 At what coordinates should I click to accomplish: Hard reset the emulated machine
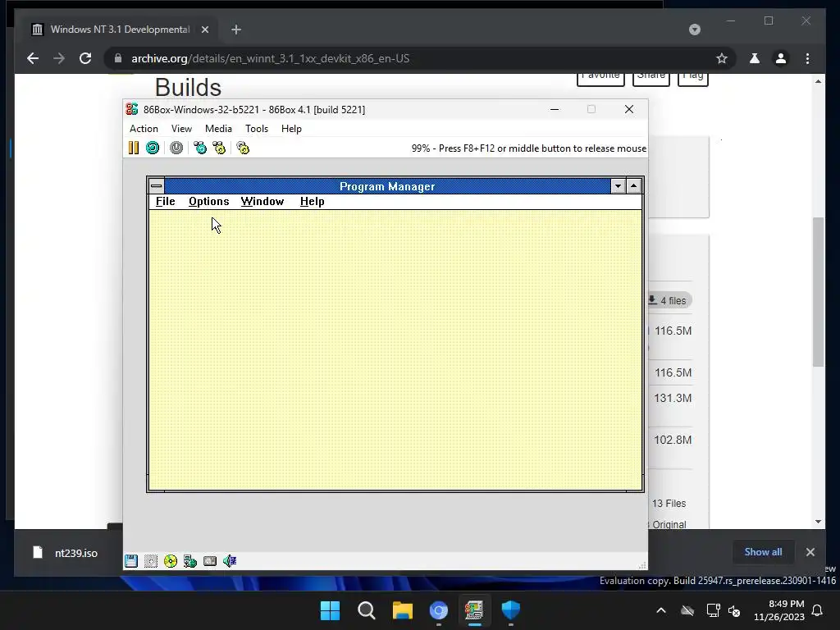153,148
